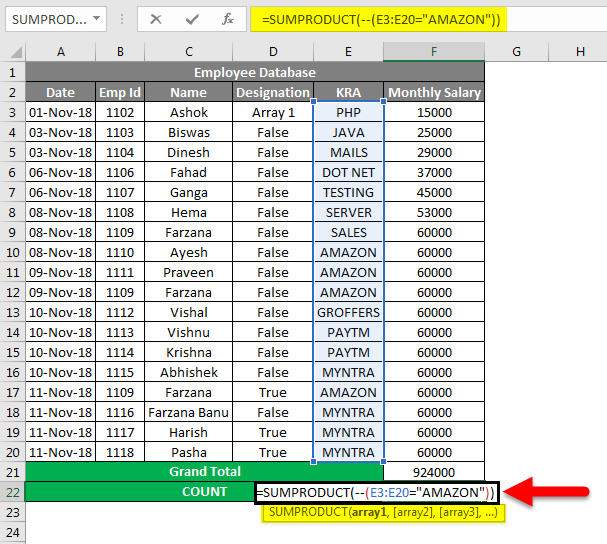This screenshot has width=607, height=544.
Task: Select the name cell Pasha
Action: [x=189, y=453]
